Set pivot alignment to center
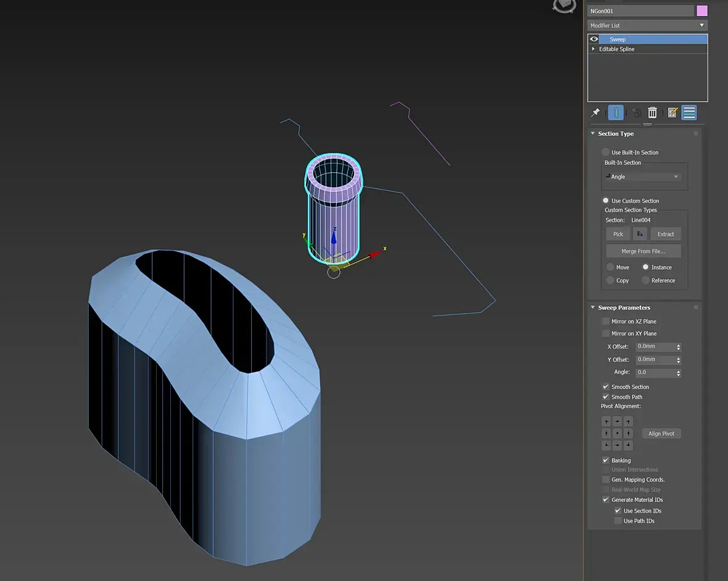The image size is (728, 581). click(x=617, y=433)
